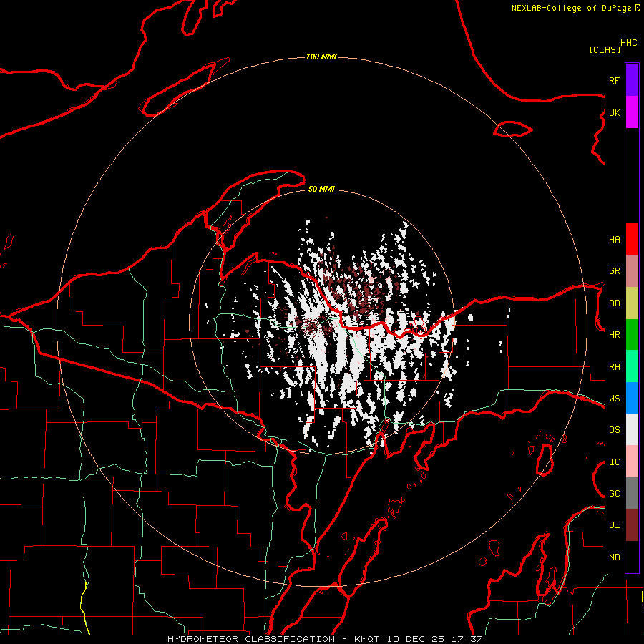
Task: Click the DS white legend swatch
Action: pos(632,429)
